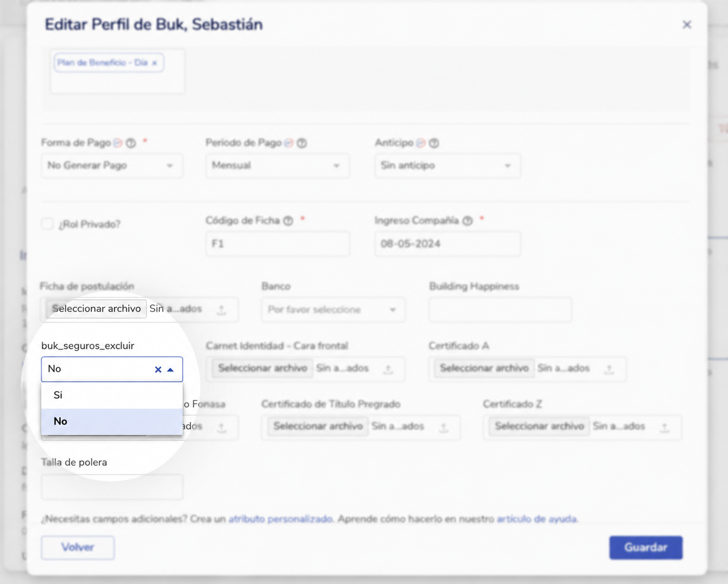Screen dimensions: 728x584
Task: Open the Banco dropdown
Action: (333, 309)
